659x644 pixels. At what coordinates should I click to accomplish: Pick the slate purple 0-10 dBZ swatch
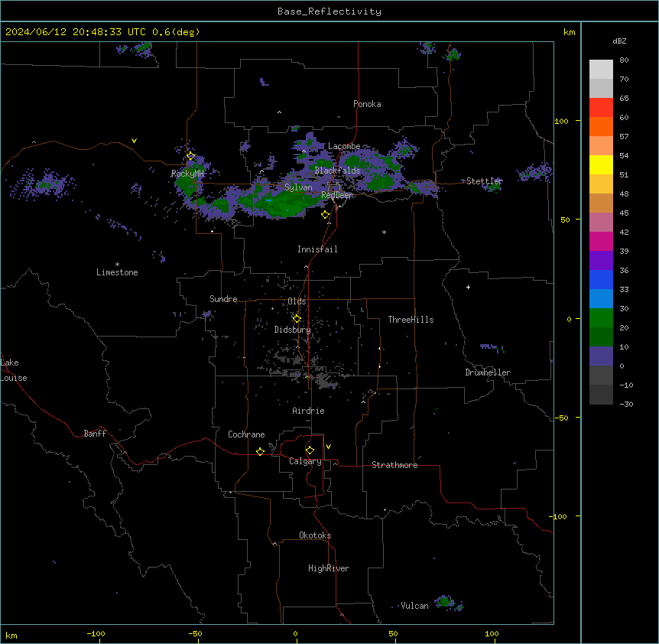coord(601,356)
